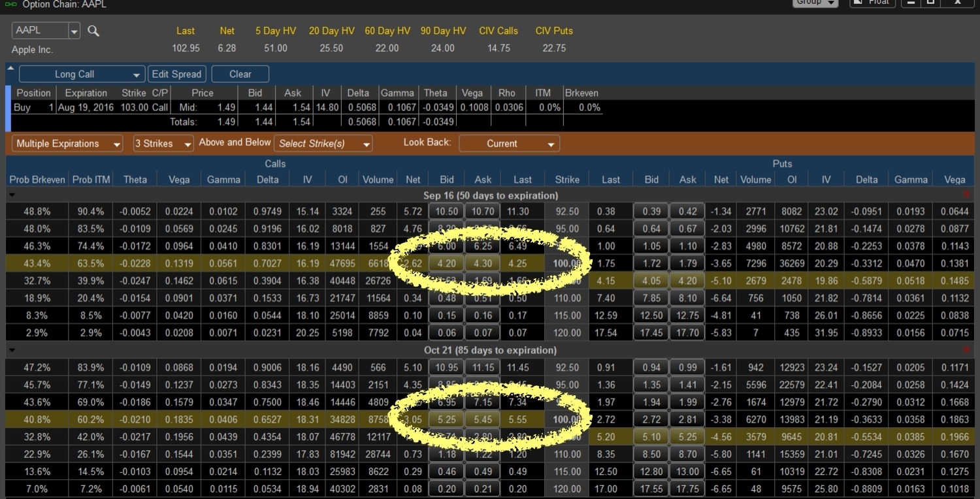Click the 5 Day HV value 51.00
The image size is (980, 499).
pyautogui.click(x=276, y=48)
